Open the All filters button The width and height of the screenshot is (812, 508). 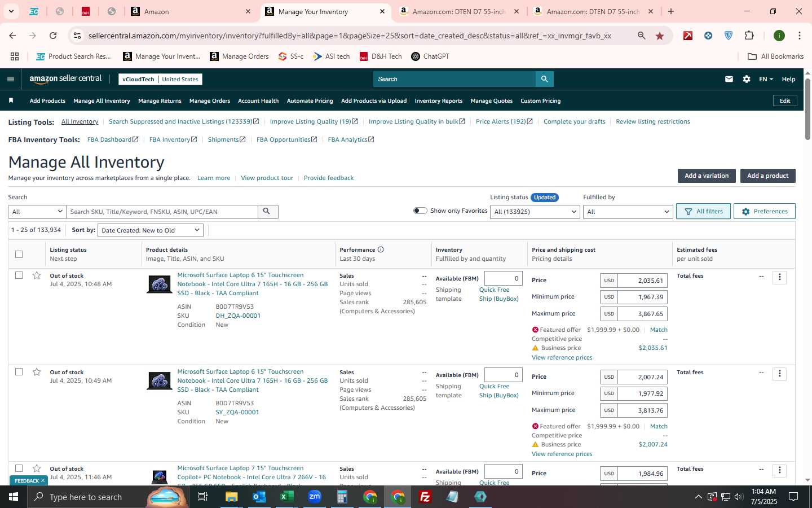click(x=703, y=211)
